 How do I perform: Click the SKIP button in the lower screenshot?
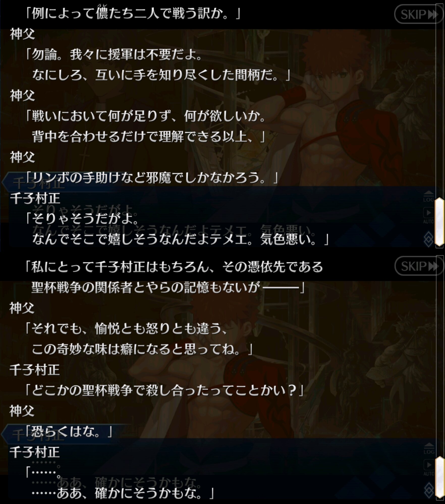click(418, 266)
